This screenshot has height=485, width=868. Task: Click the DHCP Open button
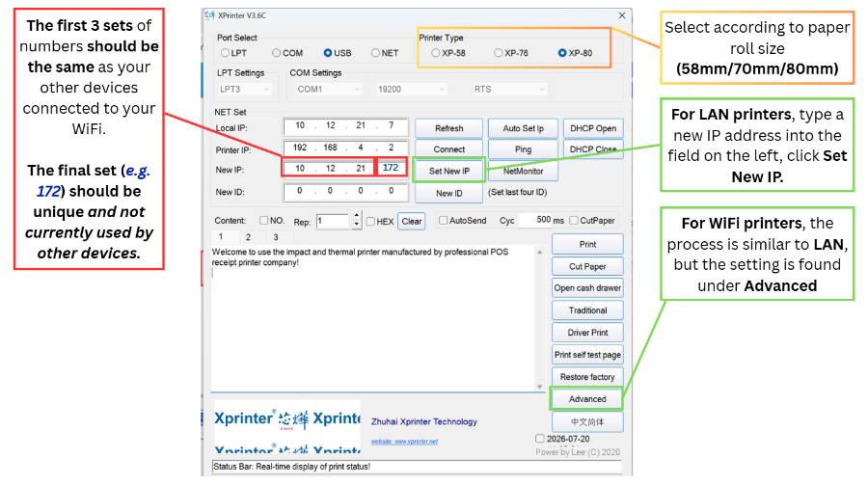coord(593,128)
